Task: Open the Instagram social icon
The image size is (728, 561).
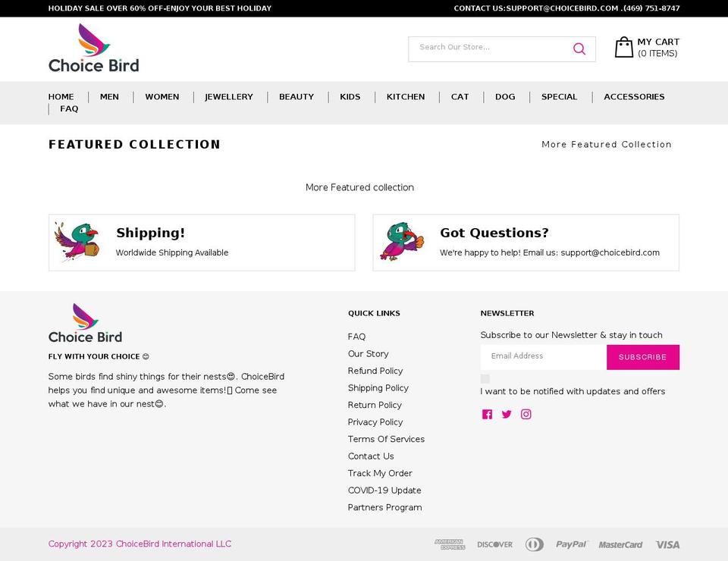Action: (x=526, y=414)
